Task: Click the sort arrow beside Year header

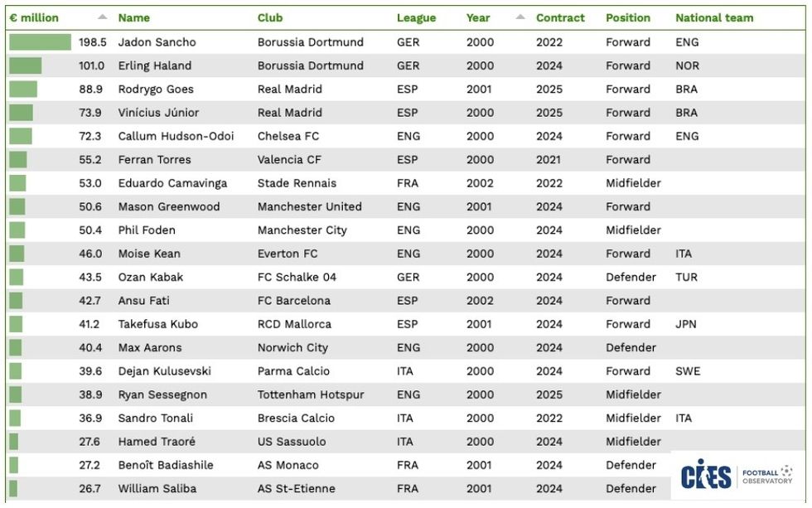Action: [520, 17]
